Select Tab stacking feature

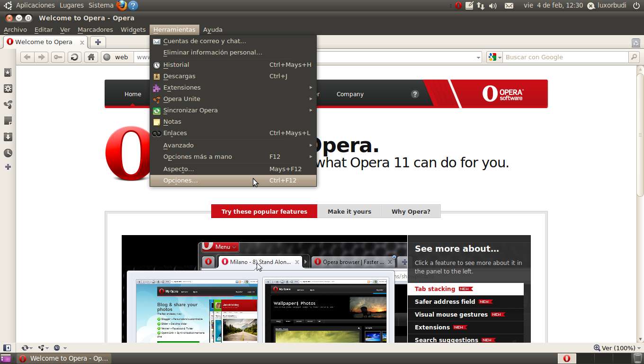(x=465, y=289)
